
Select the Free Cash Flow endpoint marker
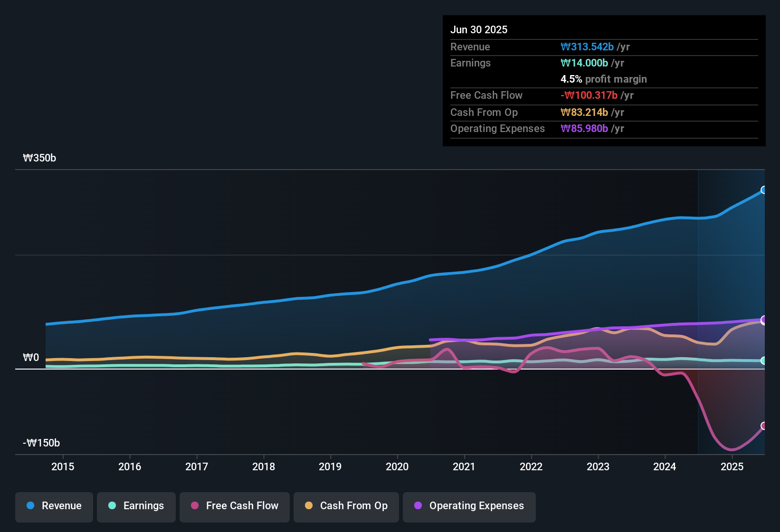coord(764,427)
